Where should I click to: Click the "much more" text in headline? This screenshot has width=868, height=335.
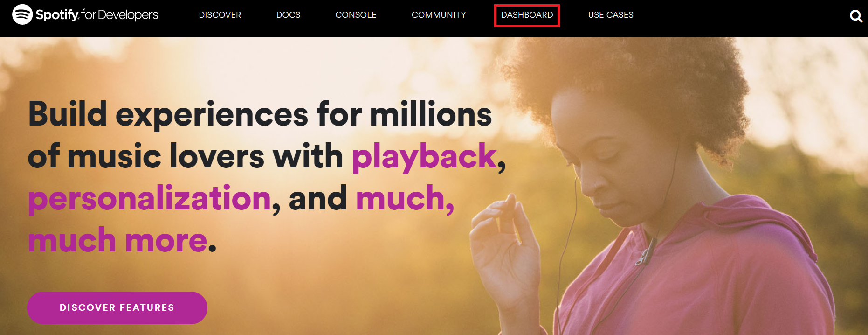coord(118,240)
